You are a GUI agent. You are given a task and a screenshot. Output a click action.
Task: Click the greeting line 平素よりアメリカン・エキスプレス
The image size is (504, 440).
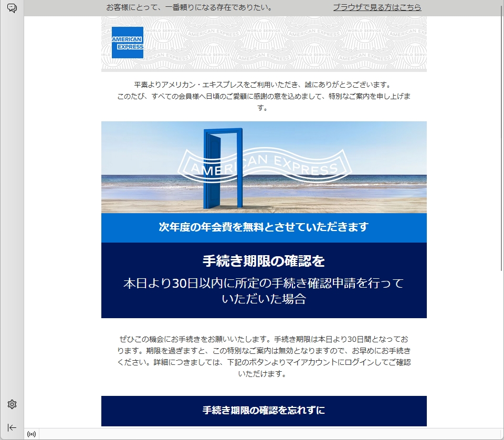coord(264,85)
